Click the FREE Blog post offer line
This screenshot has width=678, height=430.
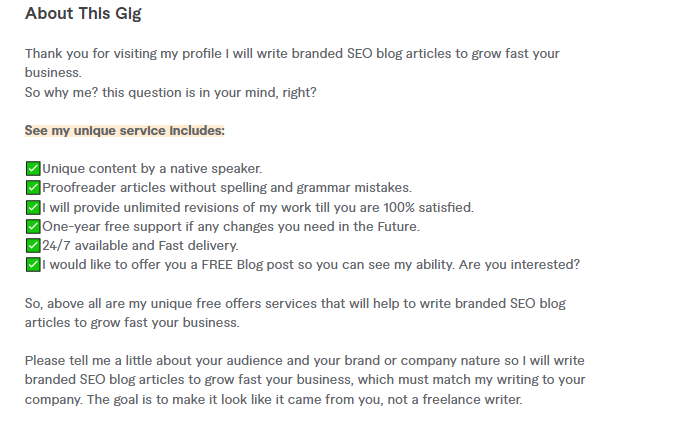[311, 264]
